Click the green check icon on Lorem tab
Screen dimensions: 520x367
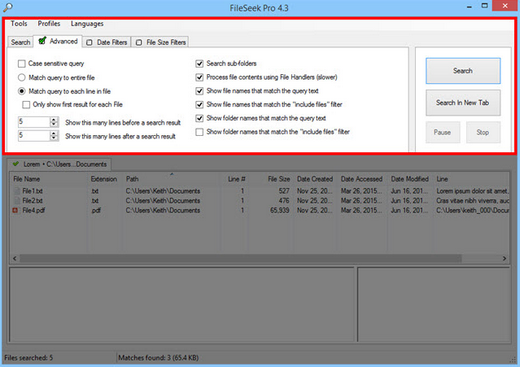coord(16,164)
